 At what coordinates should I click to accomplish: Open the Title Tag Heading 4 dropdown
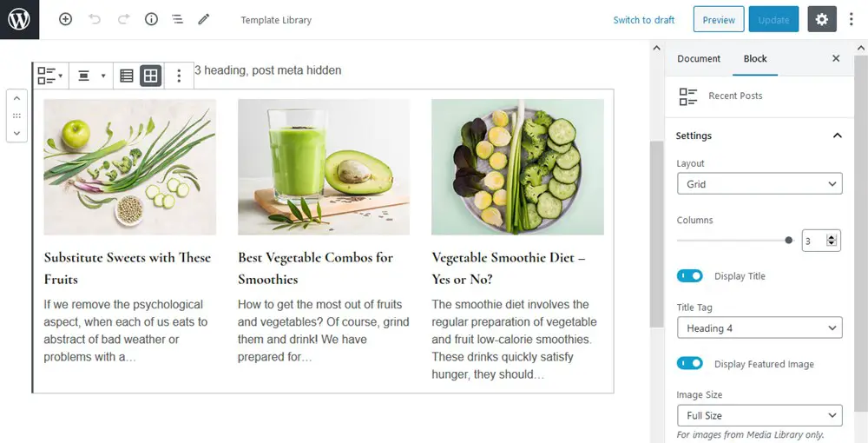coord(759,328)
